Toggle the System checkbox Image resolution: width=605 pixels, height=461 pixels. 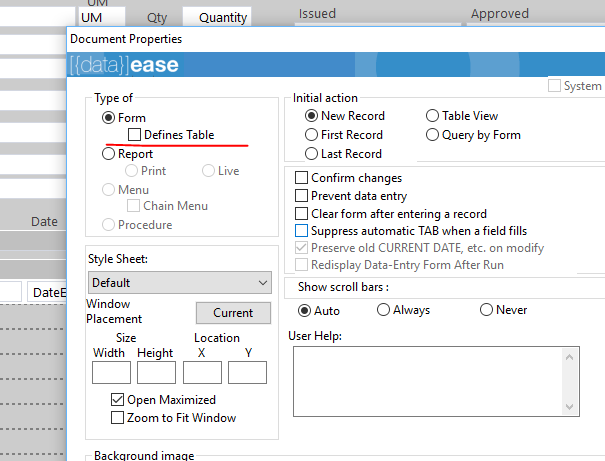[554, 86]
